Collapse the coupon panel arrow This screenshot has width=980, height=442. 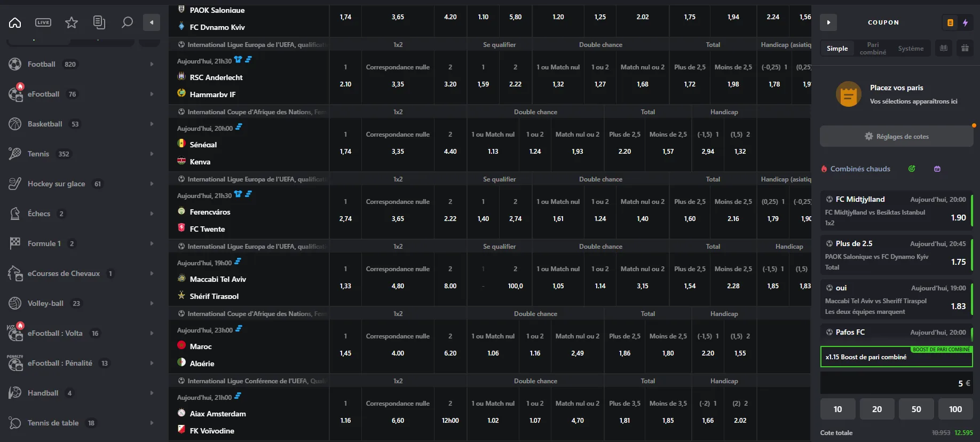point(828,22)
